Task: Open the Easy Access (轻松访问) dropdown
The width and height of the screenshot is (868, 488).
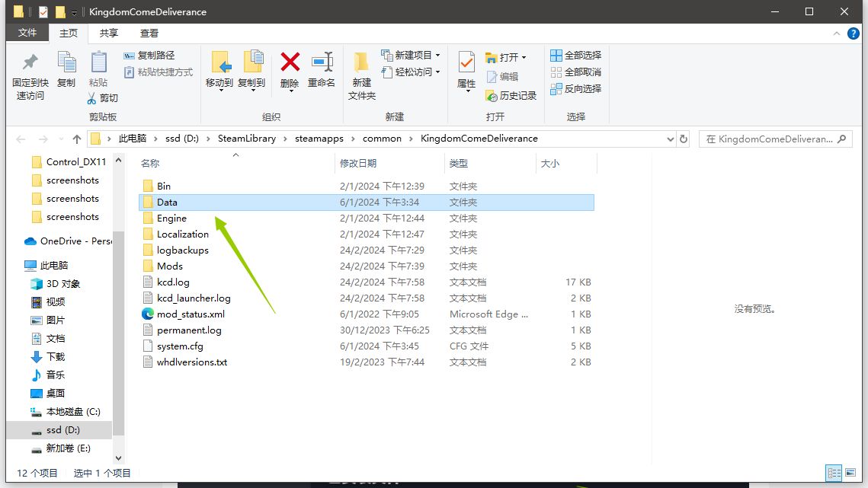Action: pos(411,72)
